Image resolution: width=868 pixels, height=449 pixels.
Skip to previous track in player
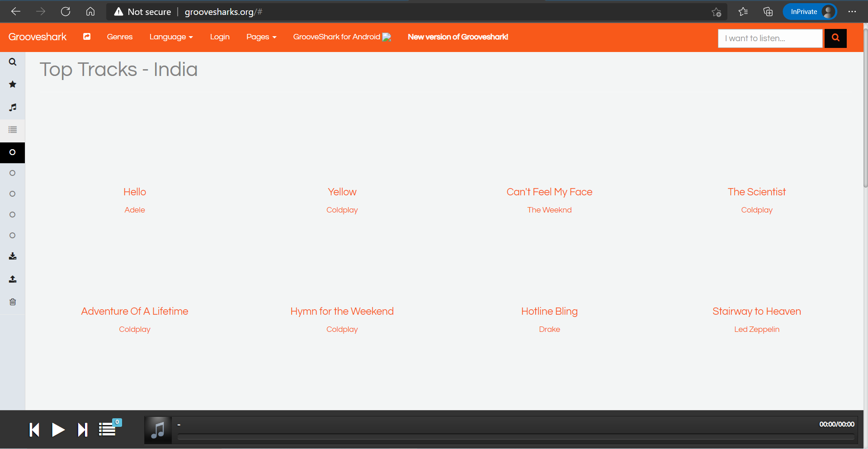coord(34,430)
